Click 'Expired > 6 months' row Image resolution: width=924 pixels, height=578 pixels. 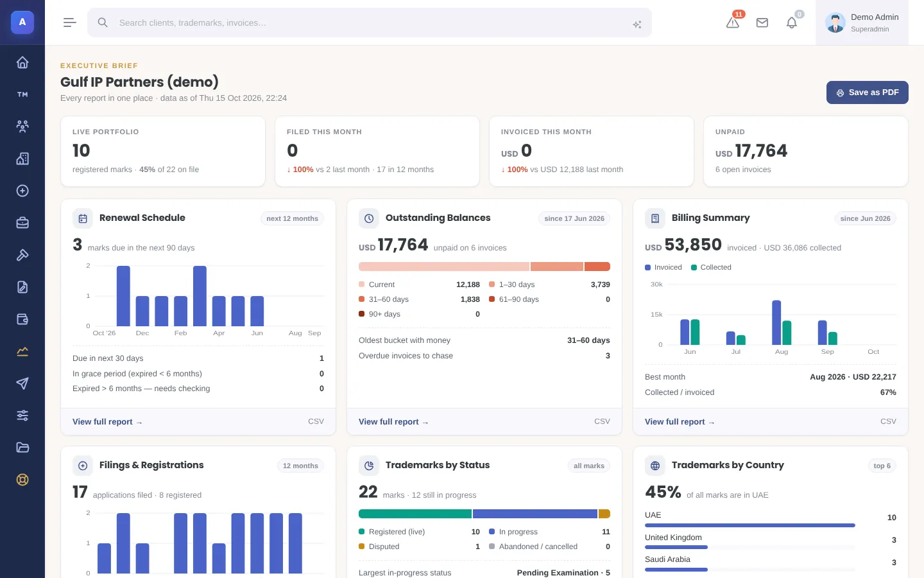pyautogui.click(x=198, y=389)
